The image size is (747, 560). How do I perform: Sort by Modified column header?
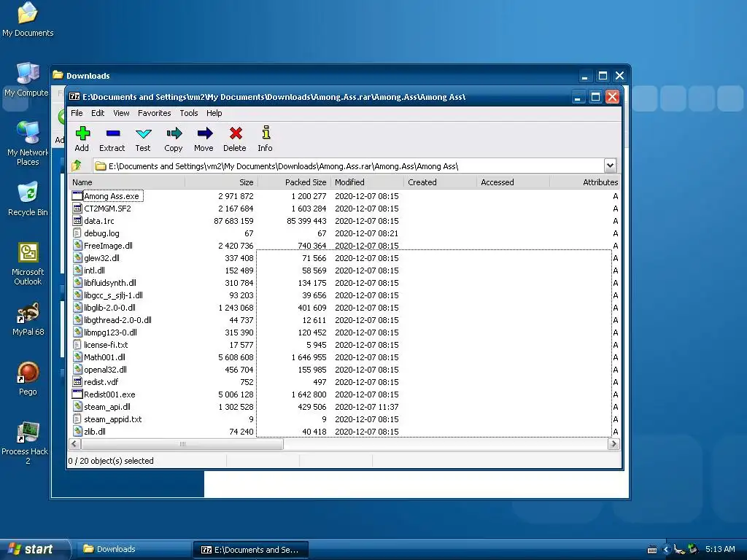(367, 182)
